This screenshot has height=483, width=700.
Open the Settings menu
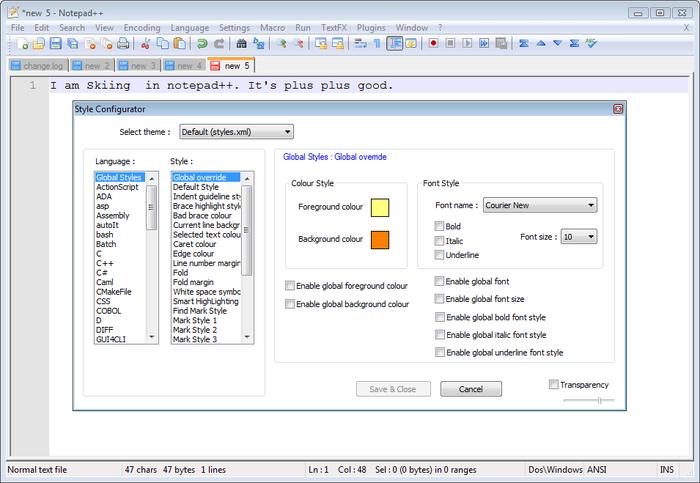[x=234, y=28]
